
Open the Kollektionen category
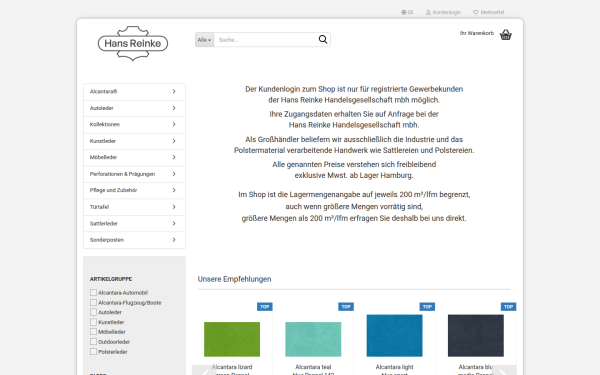click(134, 125)
